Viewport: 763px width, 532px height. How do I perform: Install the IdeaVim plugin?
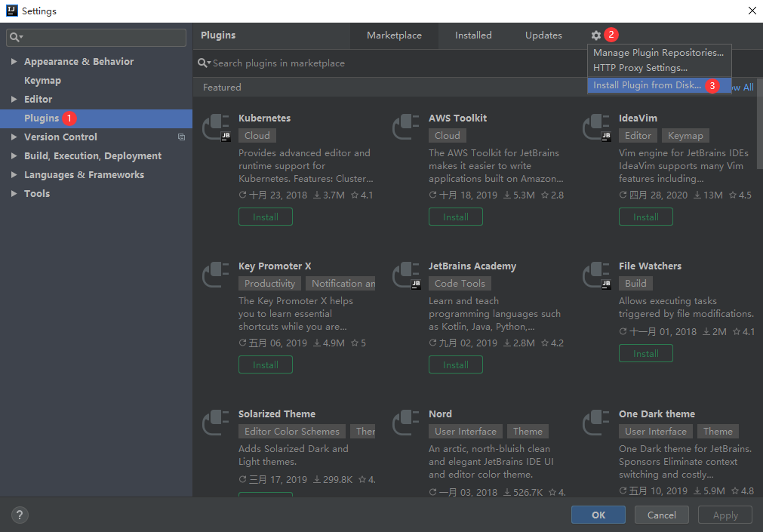(646, 217)
